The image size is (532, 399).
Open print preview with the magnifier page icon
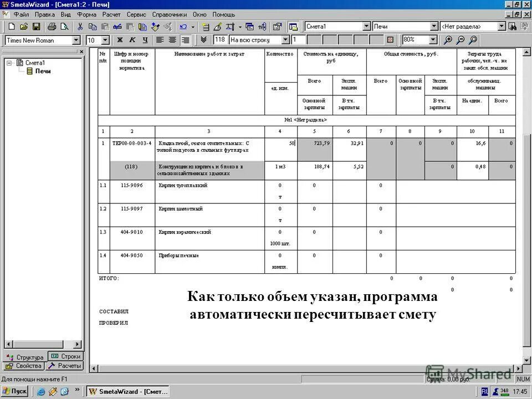pos(64,27)
